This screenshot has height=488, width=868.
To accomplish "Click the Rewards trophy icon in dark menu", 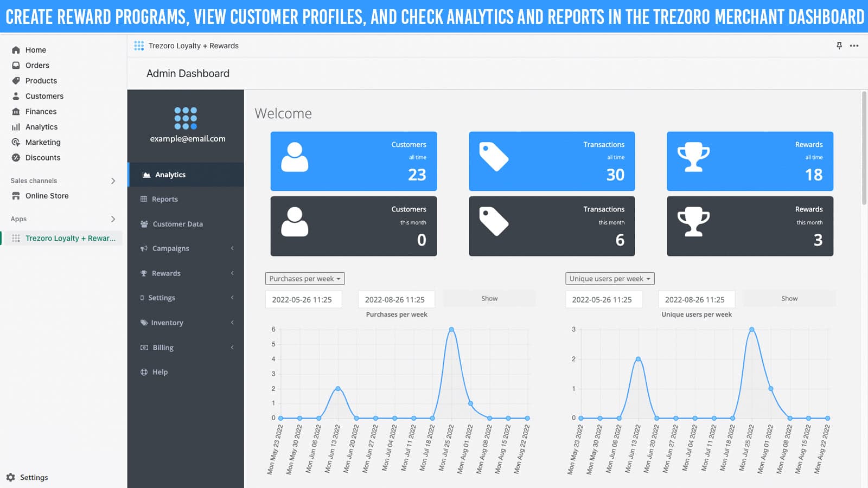I will coord(144,273).
